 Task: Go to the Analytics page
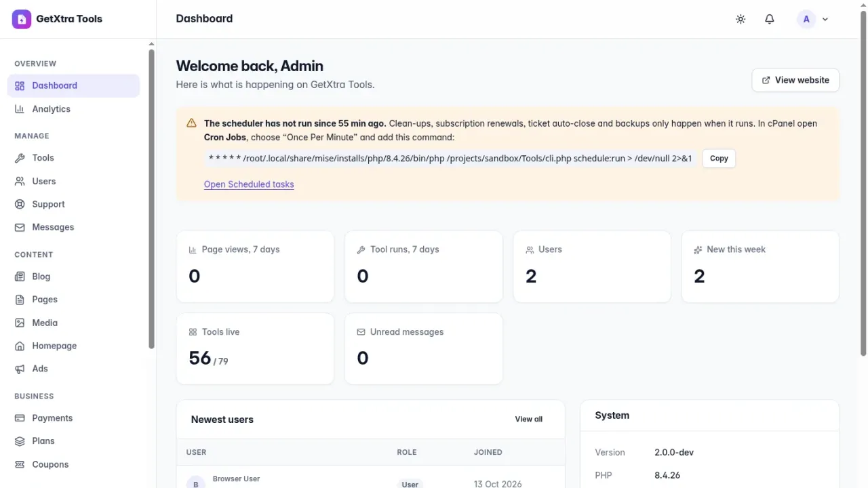coord(73,109)
